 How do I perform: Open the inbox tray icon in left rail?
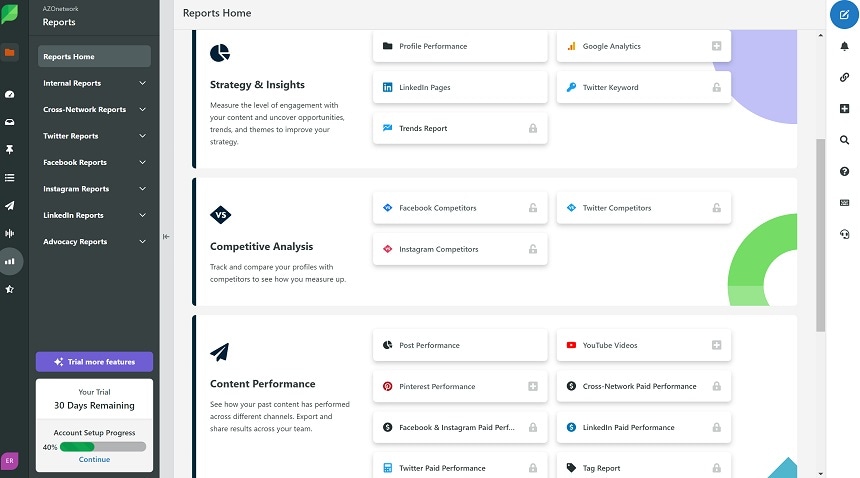point(9,122)
